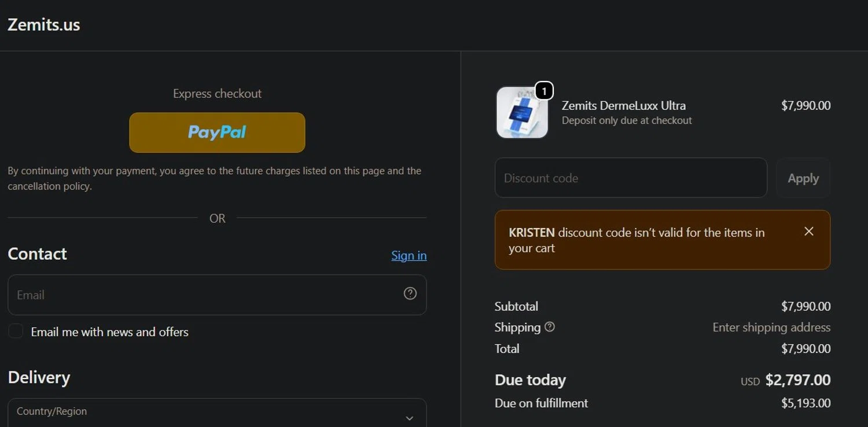The image size is (868, 427).
Task: Click the Delivery section heading
Action: tap(39, 378)
